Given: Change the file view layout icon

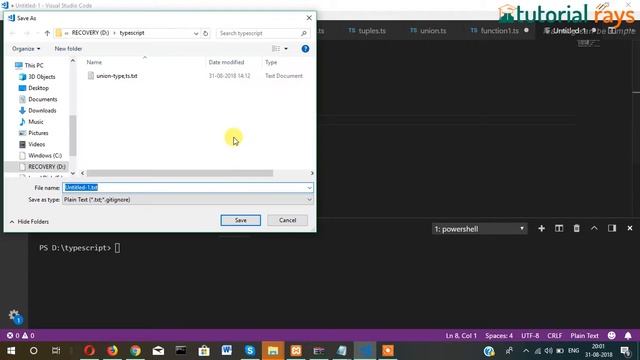Looking at the screenshot, I should (x=276, y=49).
